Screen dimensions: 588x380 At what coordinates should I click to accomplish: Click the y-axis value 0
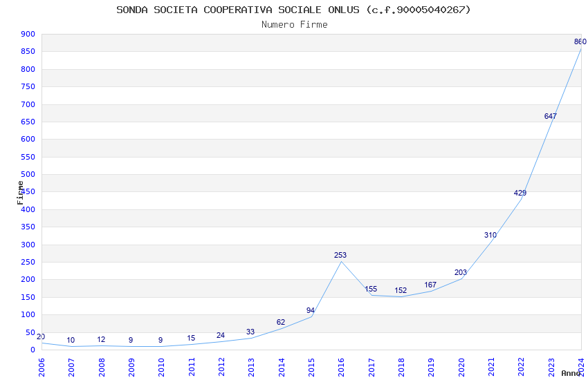tap(33, 350)
